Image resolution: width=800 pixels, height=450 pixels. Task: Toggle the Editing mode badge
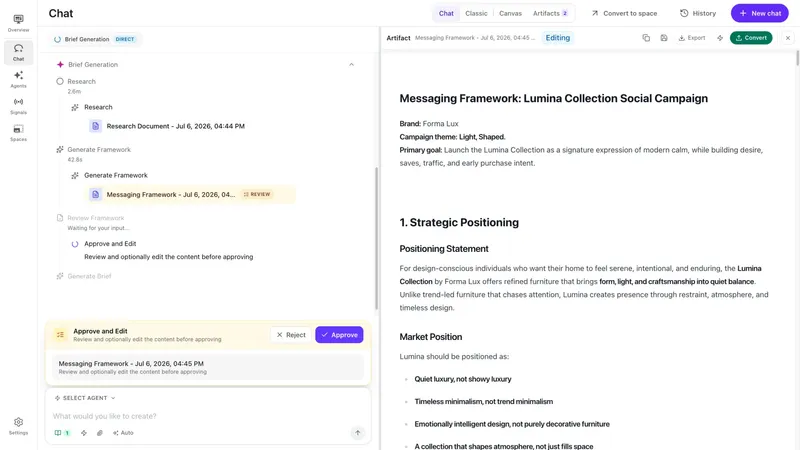click(558, 38)
